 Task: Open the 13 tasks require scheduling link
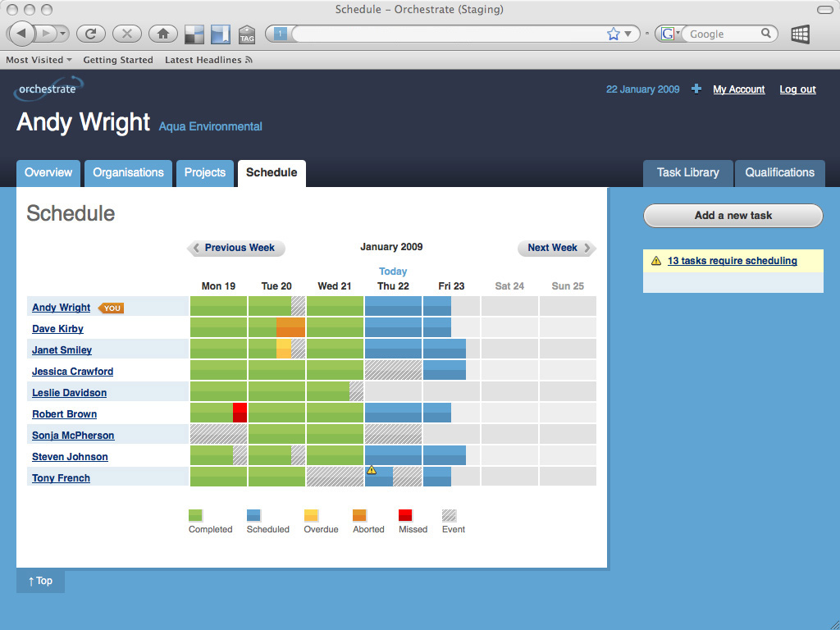click(x=732, y=261)
